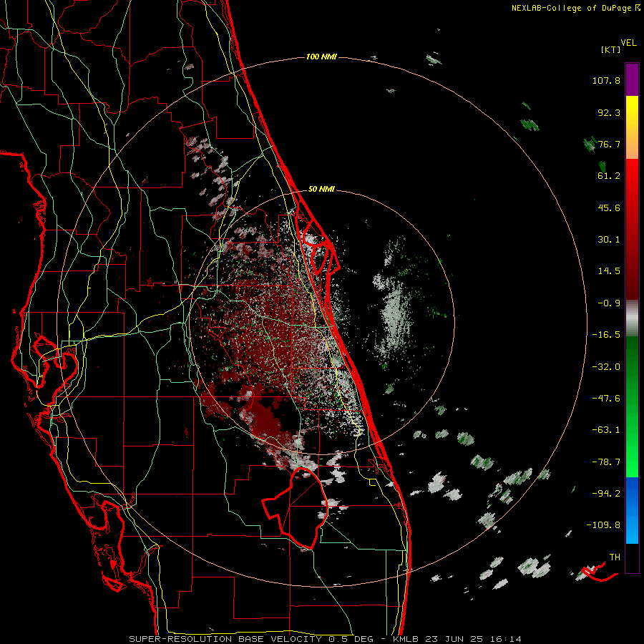Click the -32.0 velocity scale value
This screenshot has height=644, width=644.
(x=606, y=367)
